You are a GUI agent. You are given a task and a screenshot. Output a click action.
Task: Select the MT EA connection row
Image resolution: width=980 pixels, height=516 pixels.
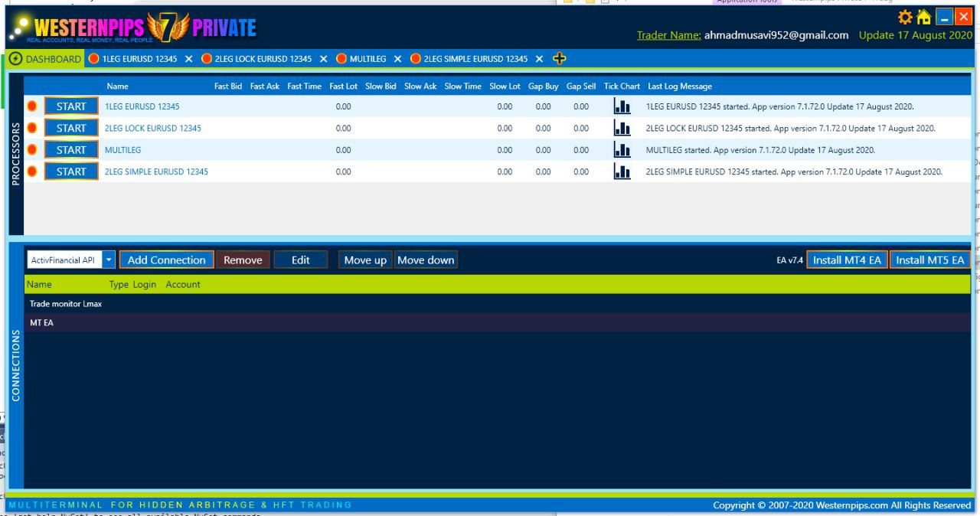(x=497, y=322)
